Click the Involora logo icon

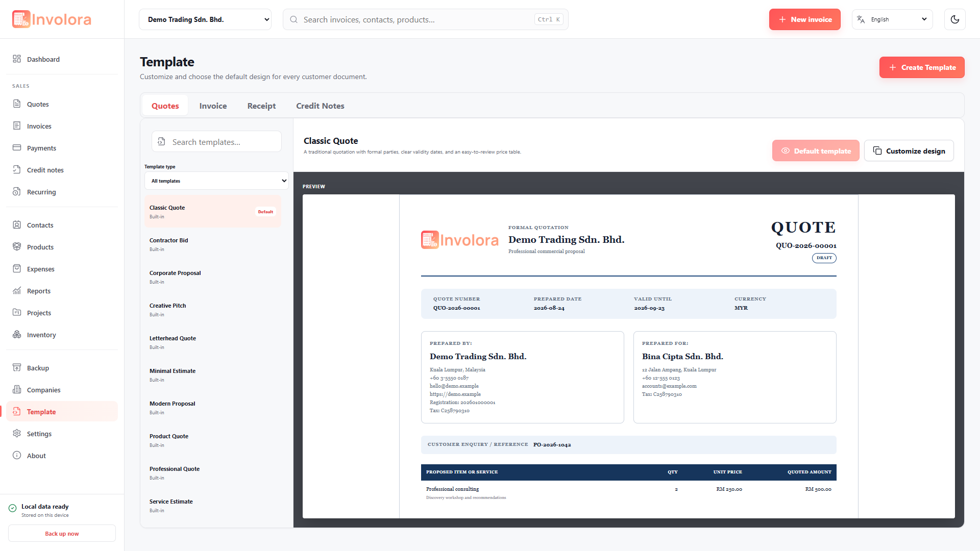click(x=21, y=19)
